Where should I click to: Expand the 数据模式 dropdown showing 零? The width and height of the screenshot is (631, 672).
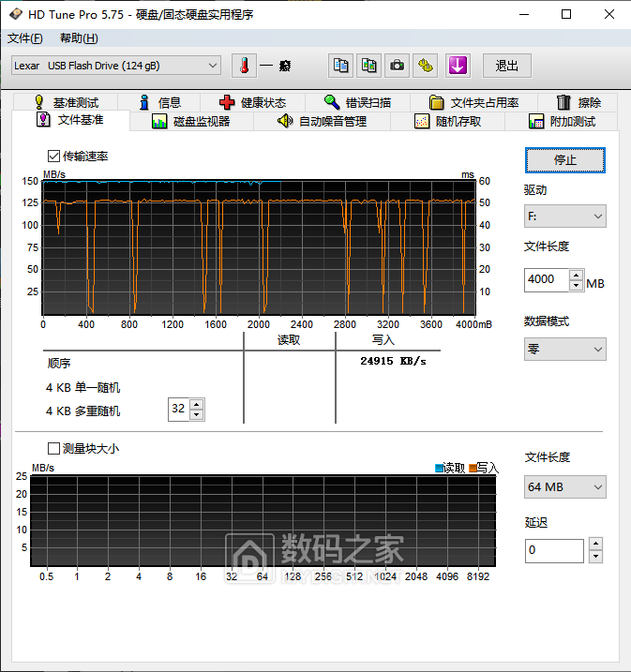click(x=564, y=349)
